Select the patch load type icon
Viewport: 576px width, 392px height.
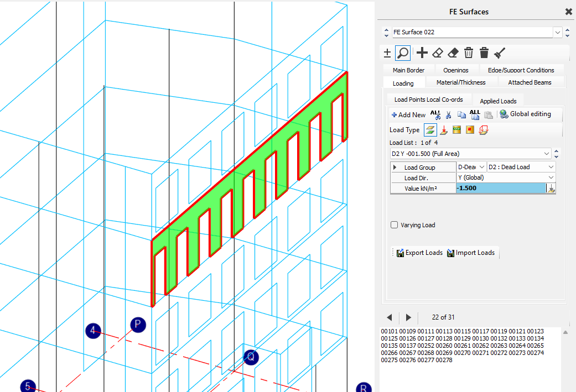tap(470, 130)
